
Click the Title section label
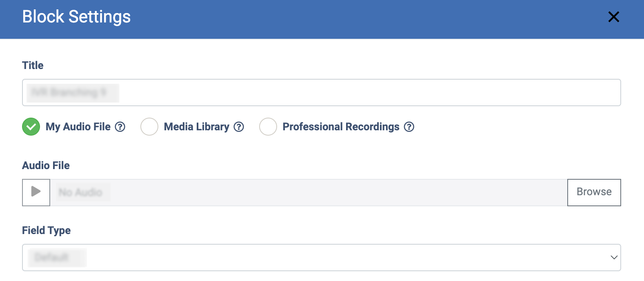33,65
